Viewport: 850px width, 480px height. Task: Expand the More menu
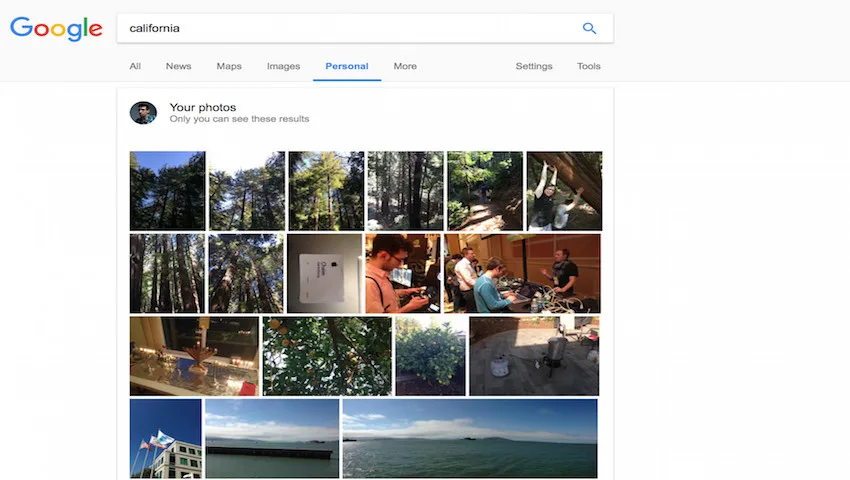pyautogui.click(x=405, y=66)
